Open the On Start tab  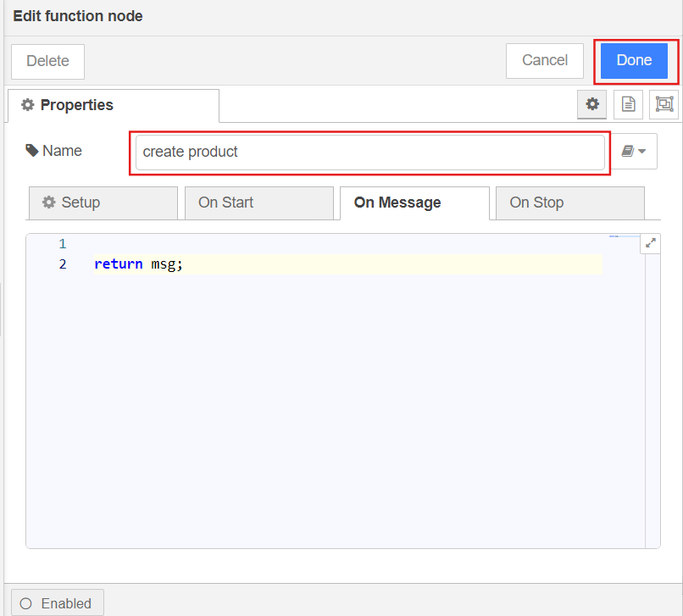click(258, 203)
